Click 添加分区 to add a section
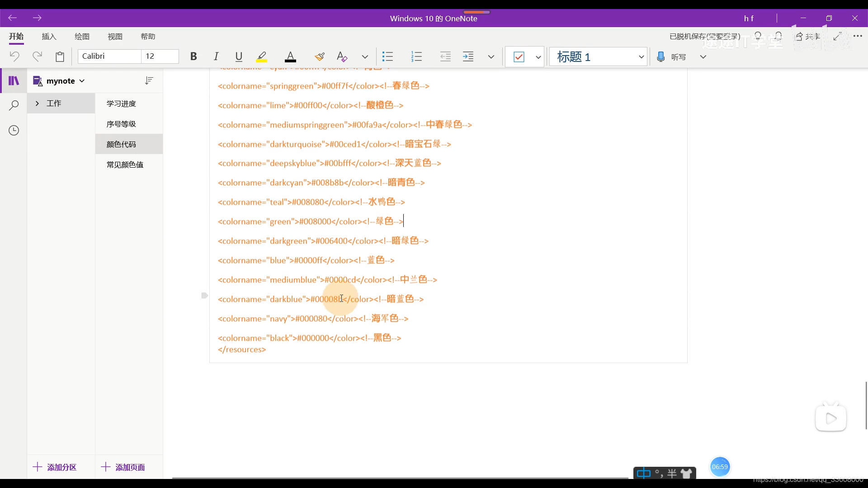The width and height of the screenshot is (868, 488). click(55, 467)
